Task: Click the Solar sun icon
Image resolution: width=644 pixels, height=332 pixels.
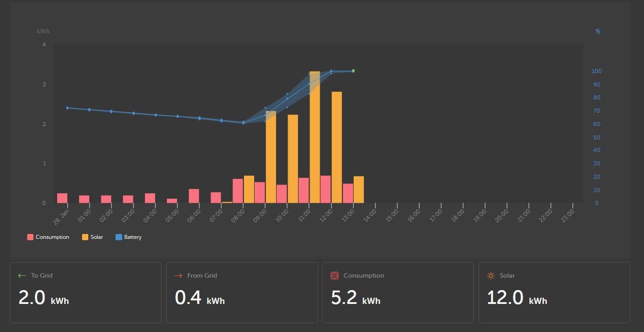Action: [x=491, y=276]
